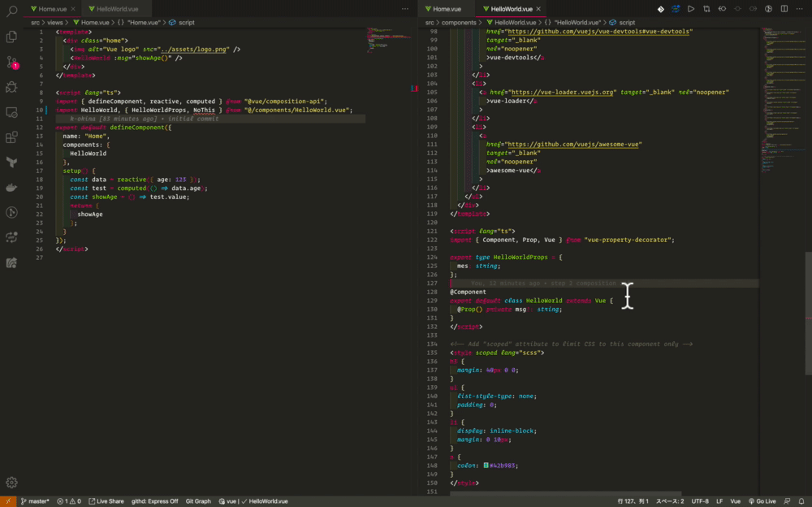Open the Manage gear icon
The width and height of the screenshot is (812, 507).
[11, 483]
